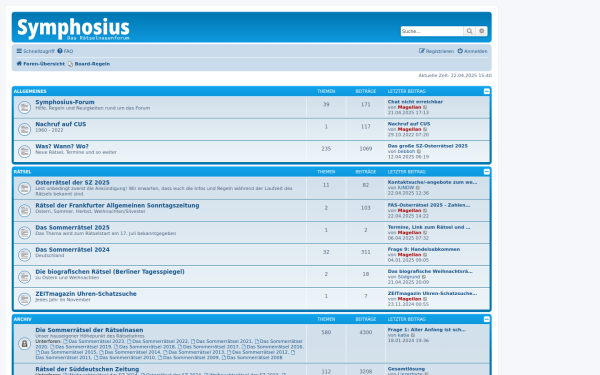Open Board-Regeln link
Viewport: 600px width, 375px height.
(x=89, y=64)
